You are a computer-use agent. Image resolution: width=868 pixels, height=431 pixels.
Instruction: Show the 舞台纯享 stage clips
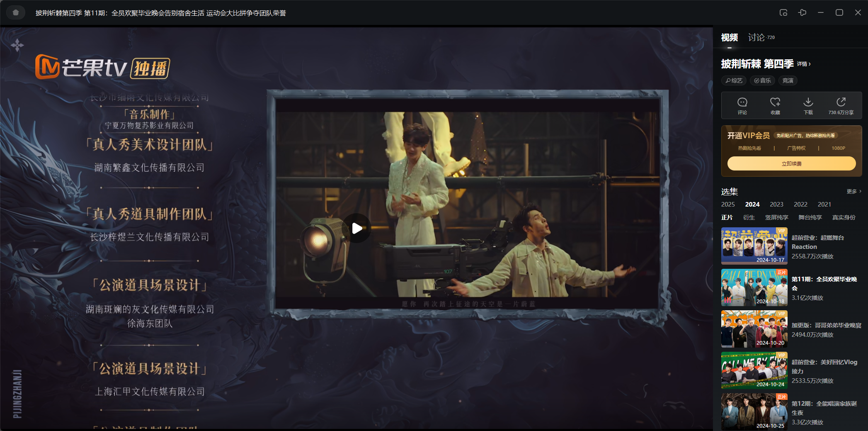tap(810, 217)
